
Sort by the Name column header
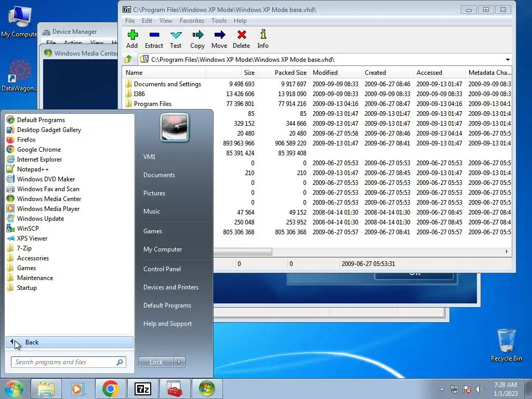click(164, 73)
